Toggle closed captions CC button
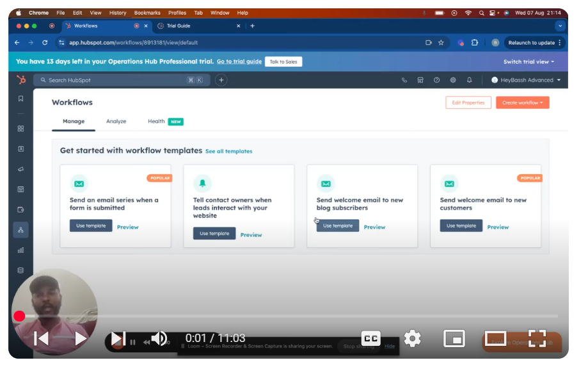Screen dimensions: 588x367 (x=371, y=338)
